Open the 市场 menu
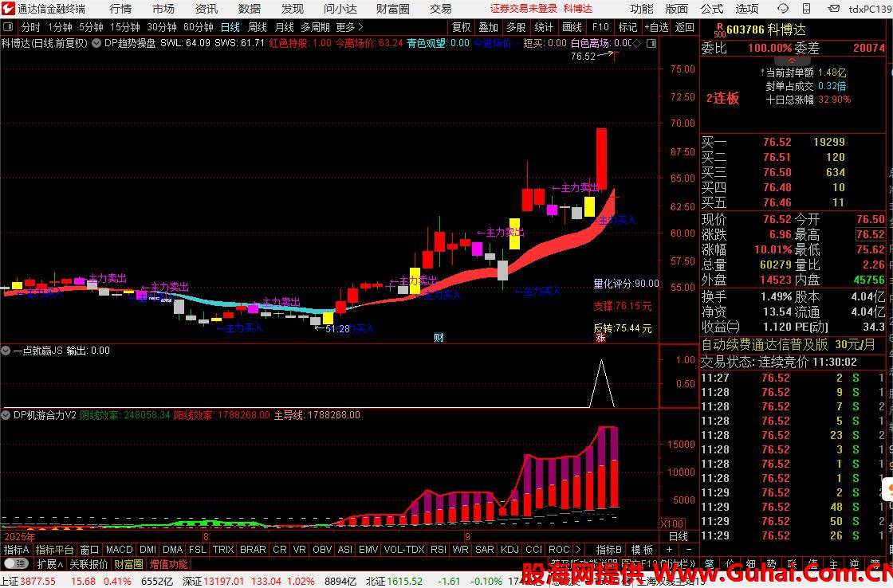 click(163, 9)
